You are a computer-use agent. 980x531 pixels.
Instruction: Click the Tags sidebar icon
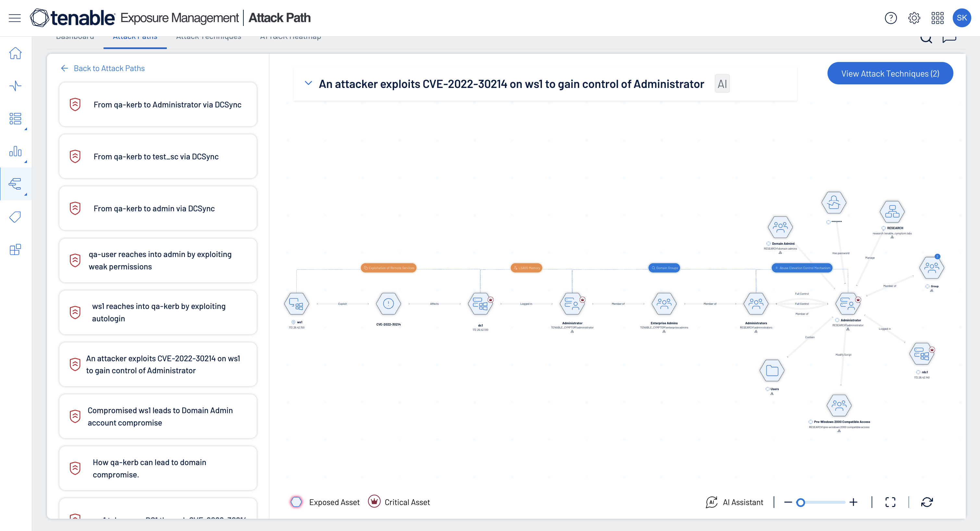click(15, 217)
